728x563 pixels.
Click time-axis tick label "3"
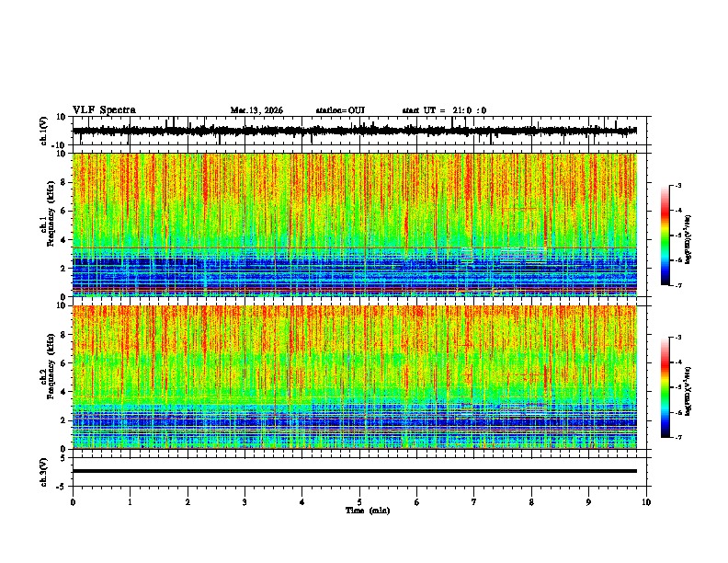pyautogui.click(x=245, y=502)
